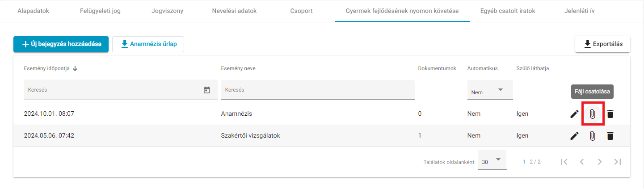Open the Automatikus filter dropdown
Image resolution: width=644 pixels, height=189 pixels.
(490, 90)
